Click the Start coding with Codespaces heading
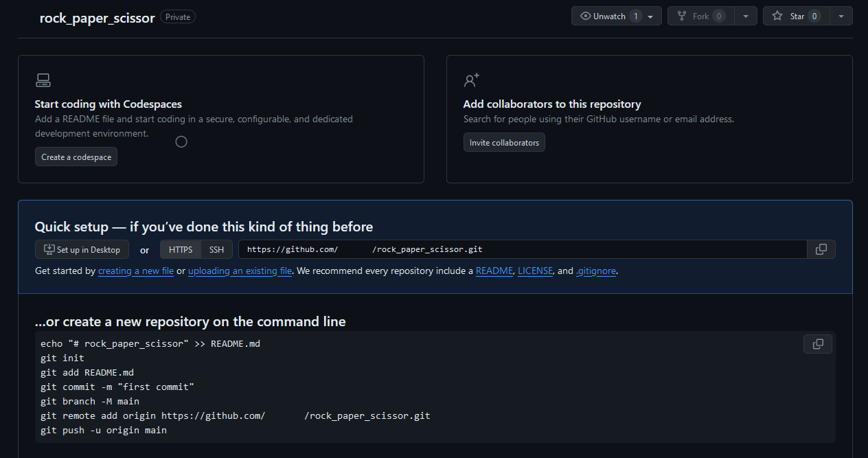The image size is (868, 458). (x=108, y=104)
